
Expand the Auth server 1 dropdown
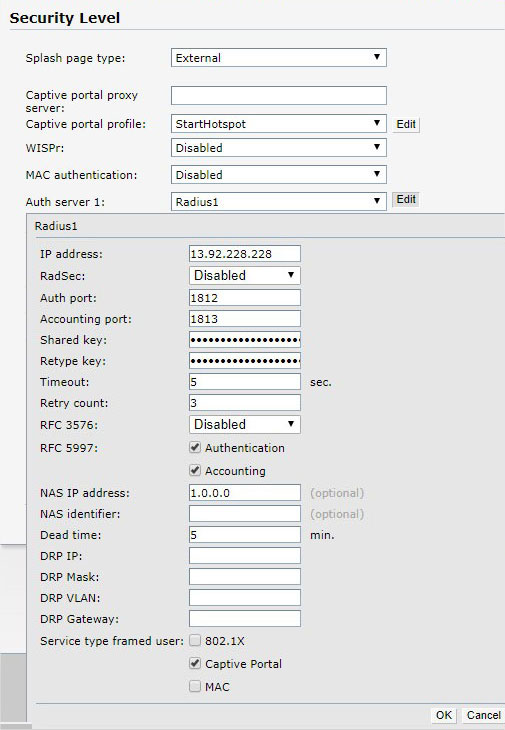pyautogui.click(x=278, y=202)
